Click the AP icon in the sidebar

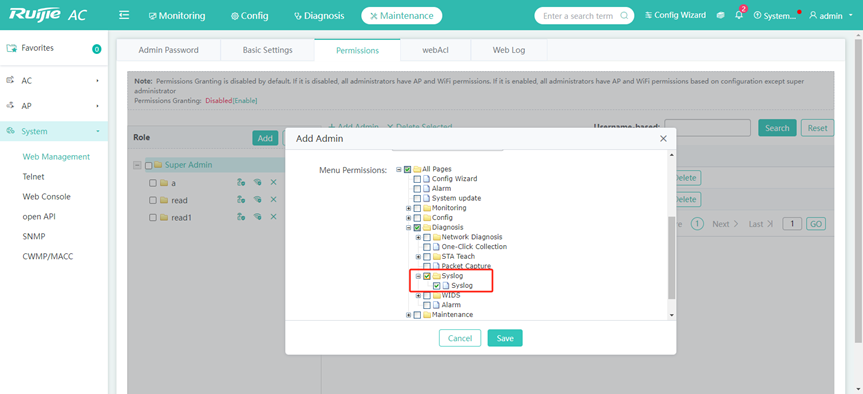[x=10, y=106]
